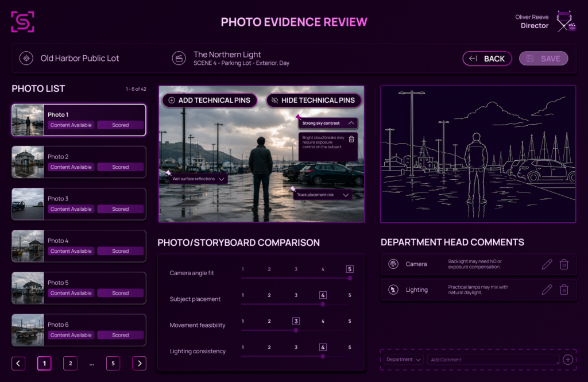Click Photo 5 thumbnail image
The height and width of the screenshot is (382, 588).
28,288
